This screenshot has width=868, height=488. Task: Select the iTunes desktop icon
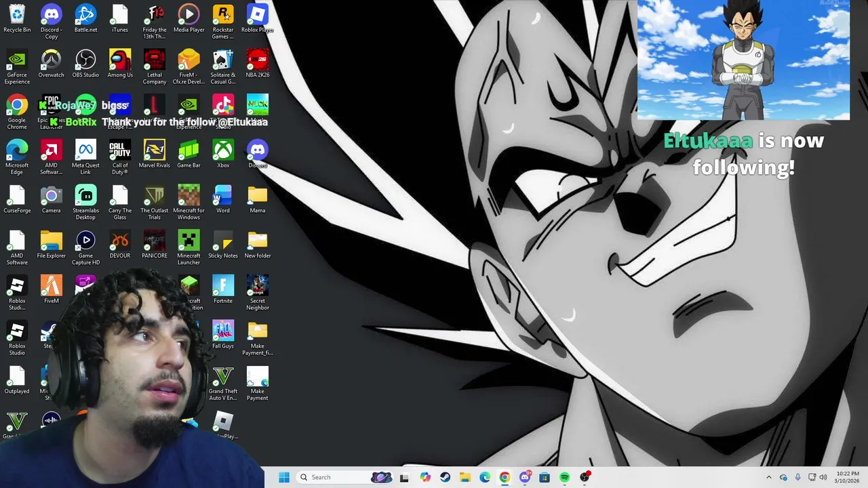coord(120,19)
